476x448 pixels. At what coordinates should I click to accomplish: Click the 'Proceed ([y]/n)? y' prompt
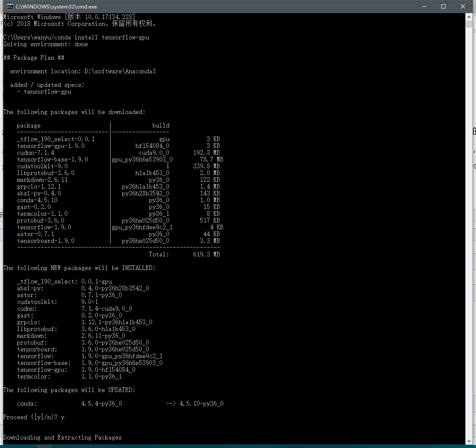click(34, 417)
